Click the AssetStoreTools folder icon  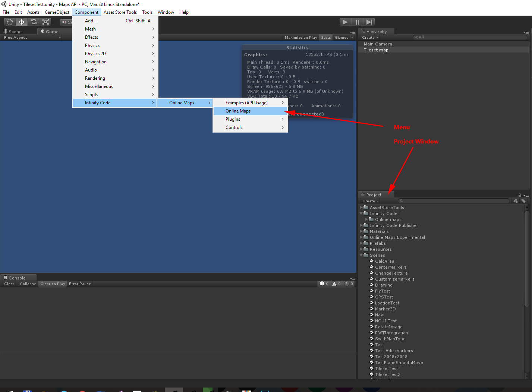(x=366, y=207)
